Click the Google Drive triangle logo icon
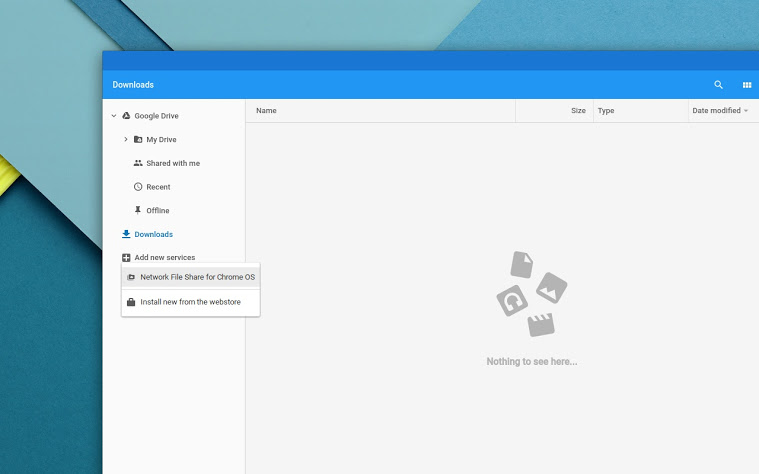The width and height of the screenshot is (759, 474). click(x=126, y=116)
